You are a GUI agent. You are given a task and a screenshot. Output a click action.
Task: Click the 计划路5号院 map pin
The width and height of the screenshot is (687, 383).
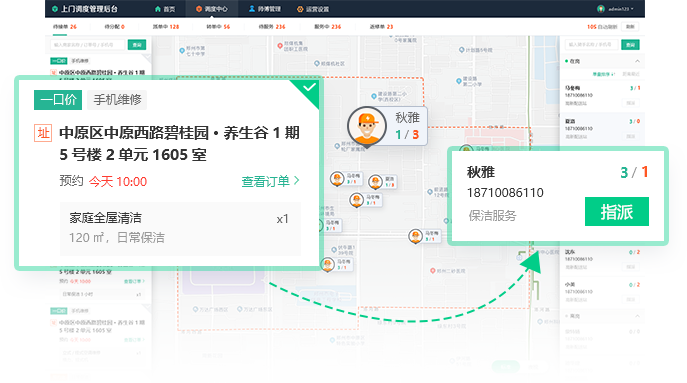(x=461, y=50)
